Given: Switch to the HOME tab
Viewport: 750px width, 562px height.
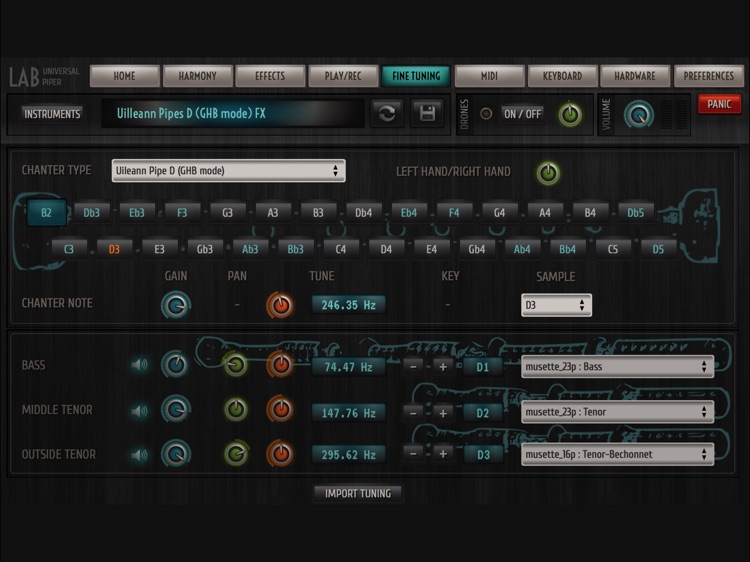Looking at the screenshot, I should click(124, 76).
